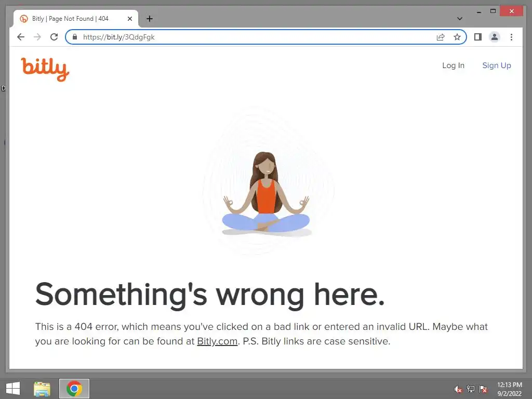Click the "Something's wrong here." heading
The image size is (532, 399).
click(x=210, y=295)
